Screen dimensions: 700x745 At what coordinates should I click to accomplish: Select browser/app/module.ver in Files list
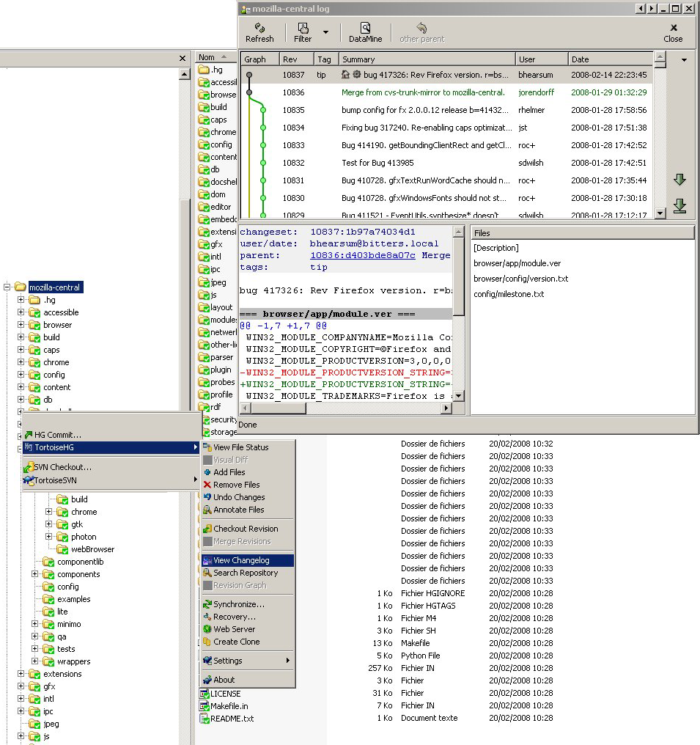coord(517,263)
